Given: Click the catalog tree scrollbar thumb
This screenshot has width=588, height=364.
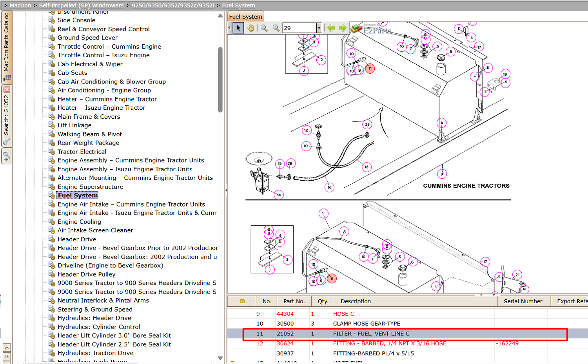Looking at the screenshot, I should coord(220,80).
